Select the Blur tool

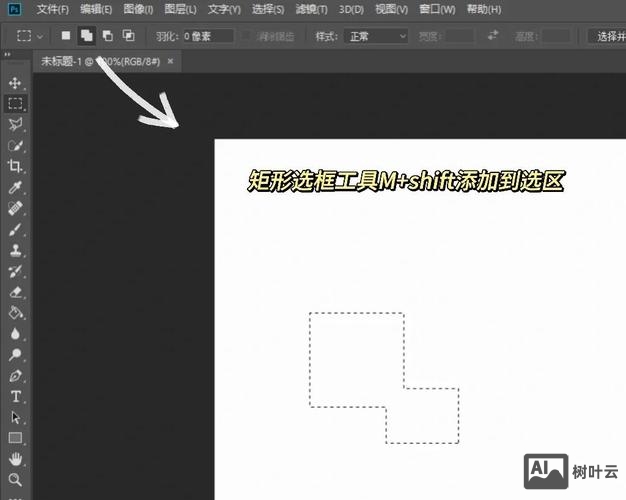[15, 333]
